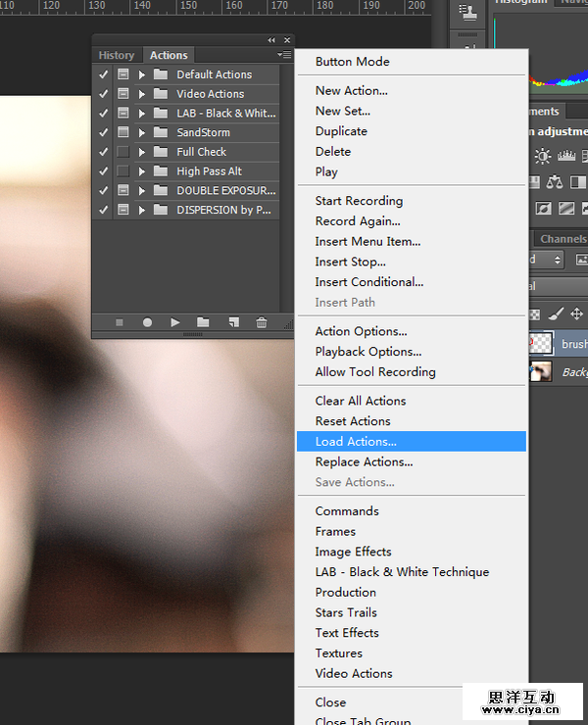588x725 pixels.
Task: Click the create new action icon
Action: [x=233, y=322]
